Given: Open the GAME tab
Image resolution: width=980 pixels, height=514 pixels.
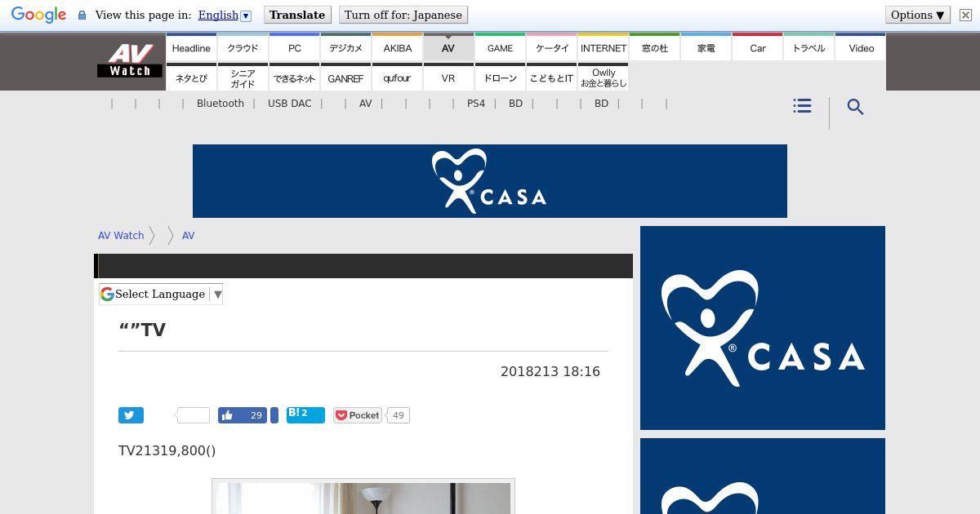Looking at the screenshot, I should [500, 48].
